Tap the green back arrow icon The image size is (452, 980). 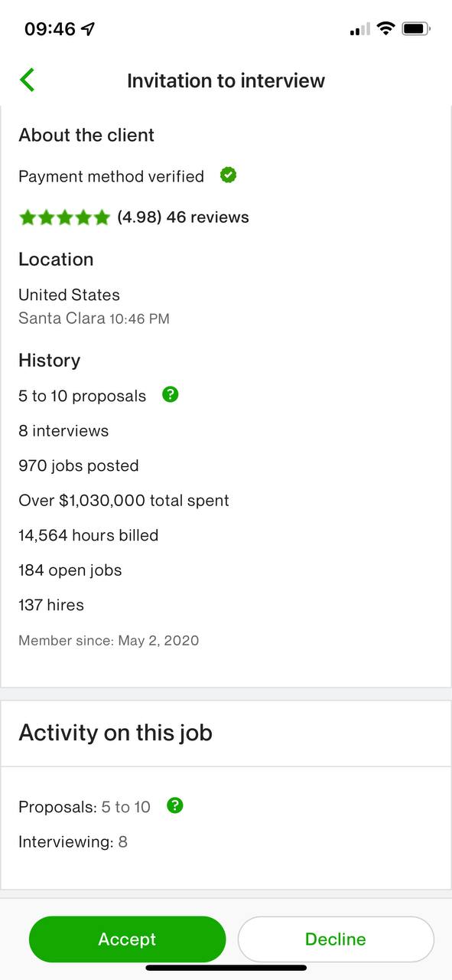pos(28,80)
